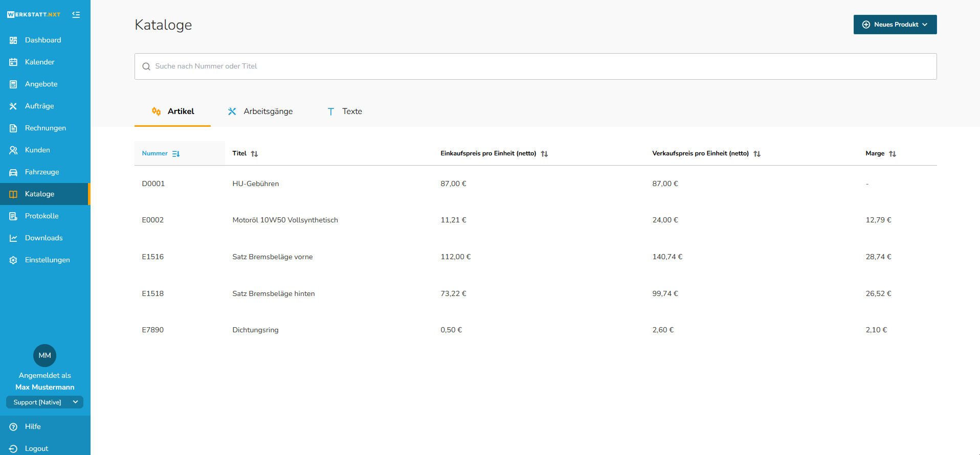Screen dimensions: 980x455
Task: Open the Dashboard icon in the sidebar
Action: pyautogui.click(x=13, y=40)
